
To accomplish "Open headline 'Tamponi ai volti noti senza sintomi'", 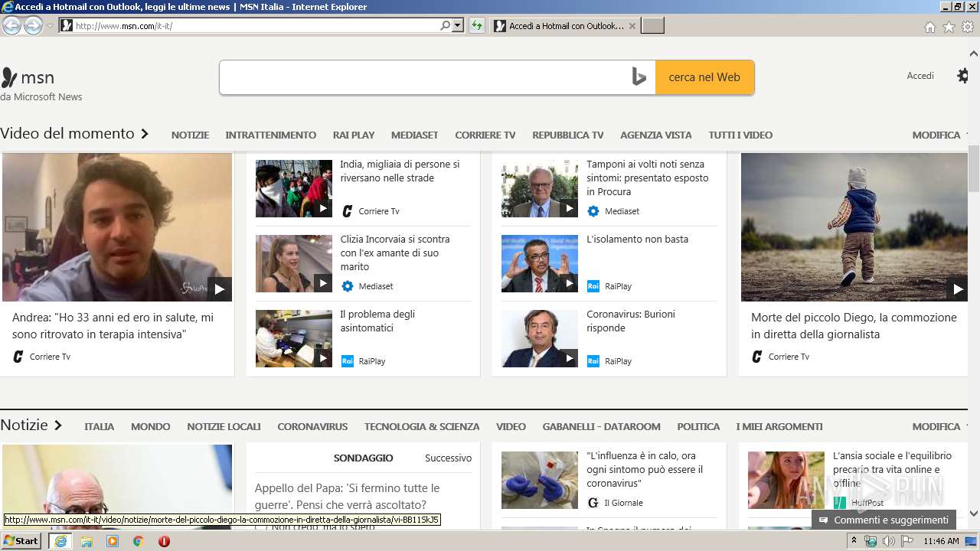I will (647, 178).
